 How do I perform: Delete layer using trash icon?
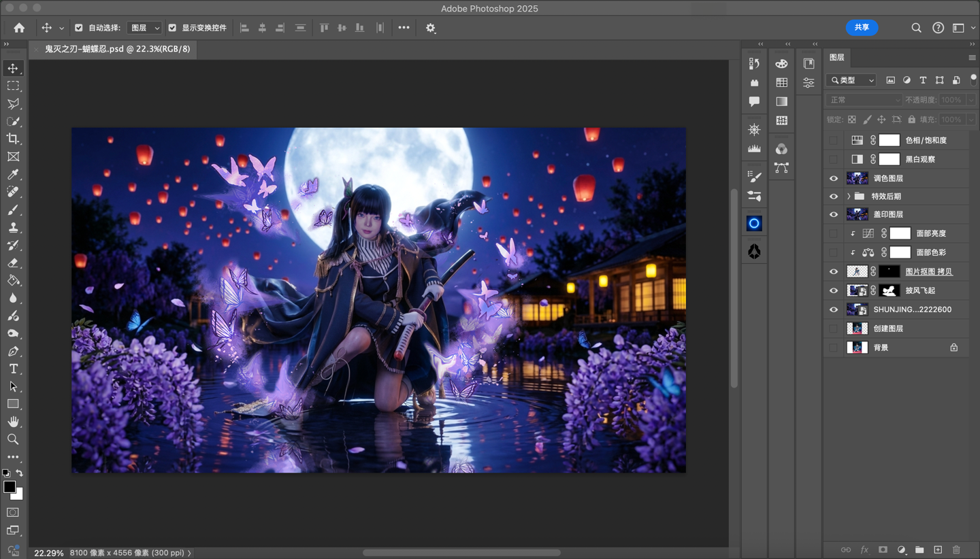956,549
